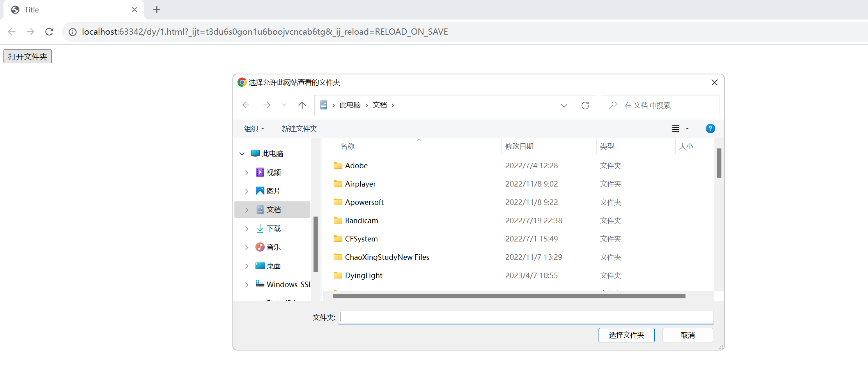Expand the 文档 tree node
This screenshot has height=377, width=868.
coord(246,210)
